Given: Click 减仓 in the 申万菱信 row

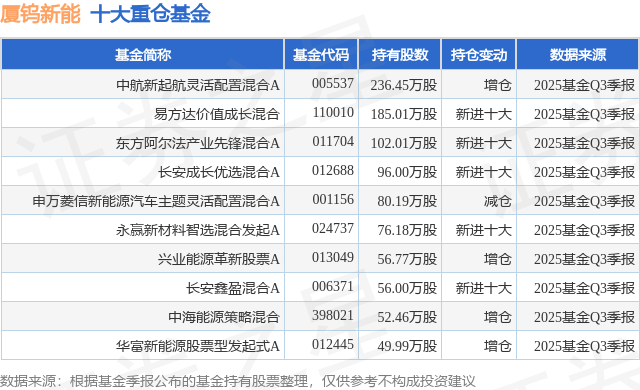Looking at the screenshot, I should (498, 201).
